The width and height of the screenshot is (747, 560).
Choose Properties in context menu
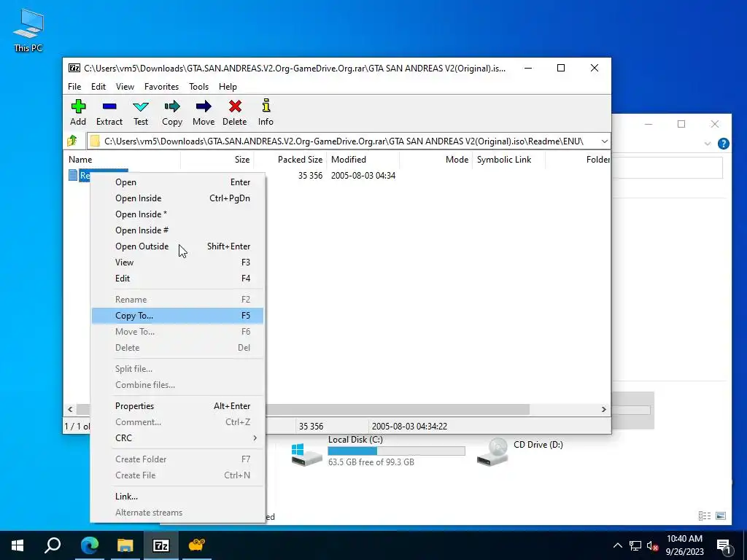[177, 406]
